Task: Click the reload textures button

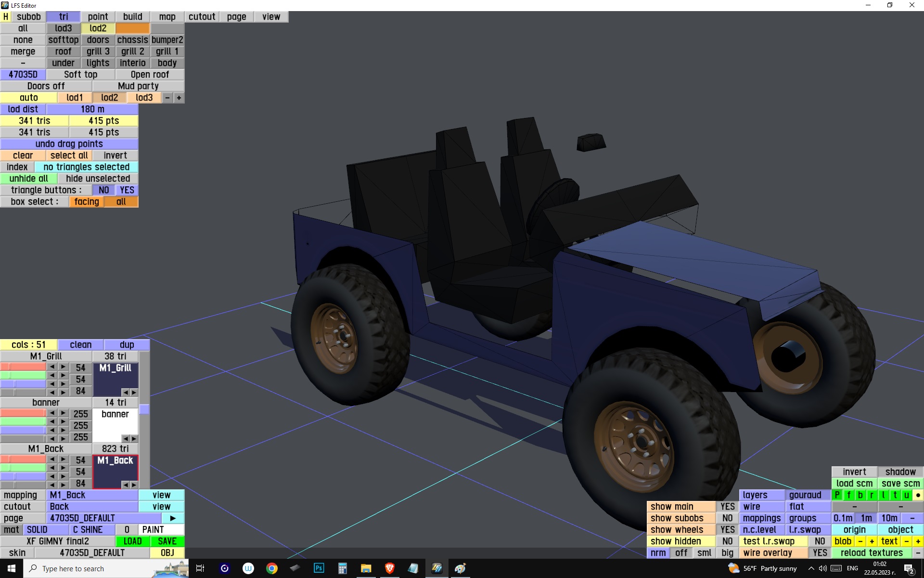Action: (x=871, y=553)
